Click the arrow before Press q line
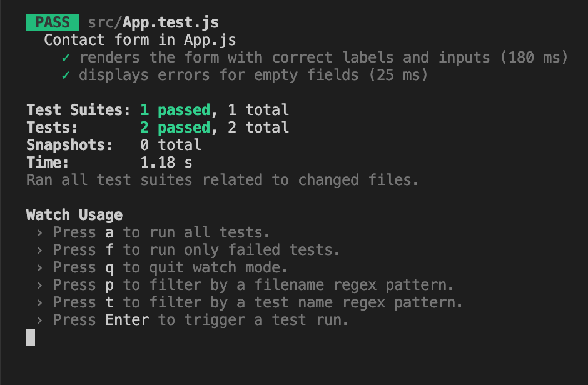 (40, 267)
